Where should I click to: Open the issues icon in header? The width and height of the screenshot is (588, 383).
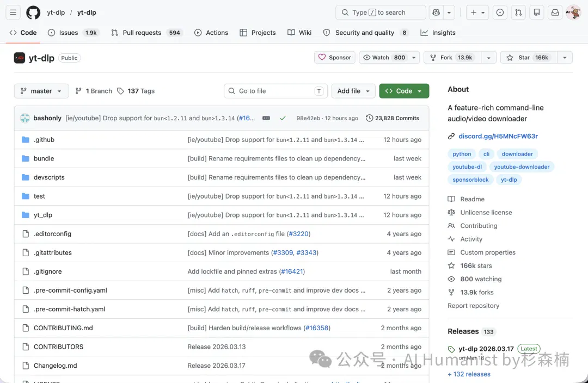(x=500, y=13)
